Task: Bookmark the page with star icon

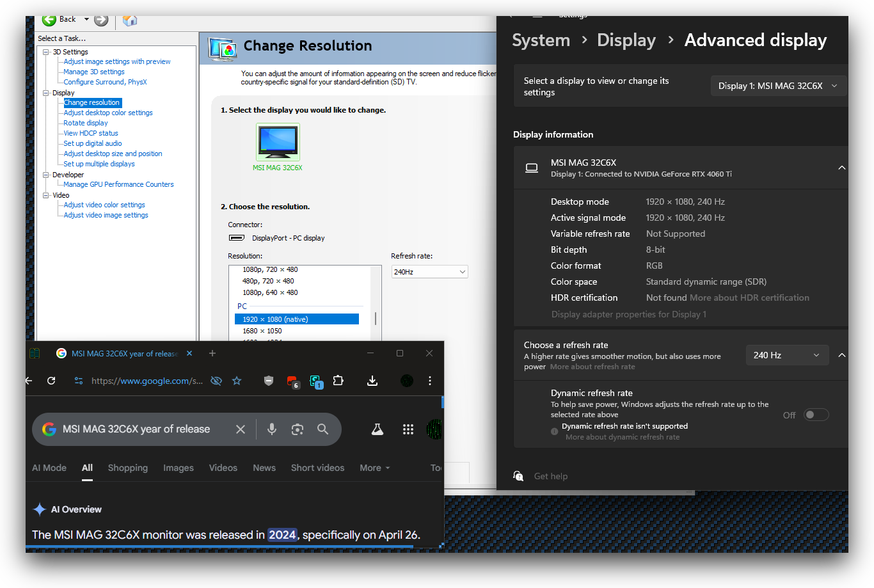Action: click(237, 381)
